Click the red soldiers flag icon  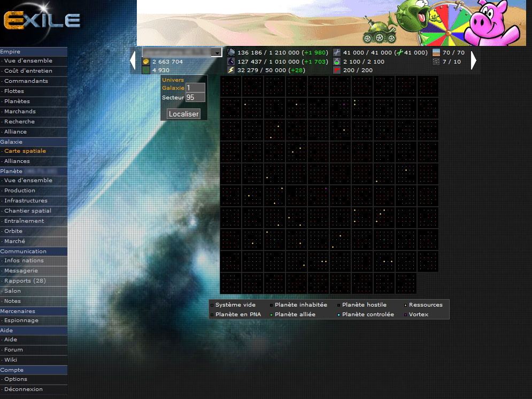[x=337, y=70]
